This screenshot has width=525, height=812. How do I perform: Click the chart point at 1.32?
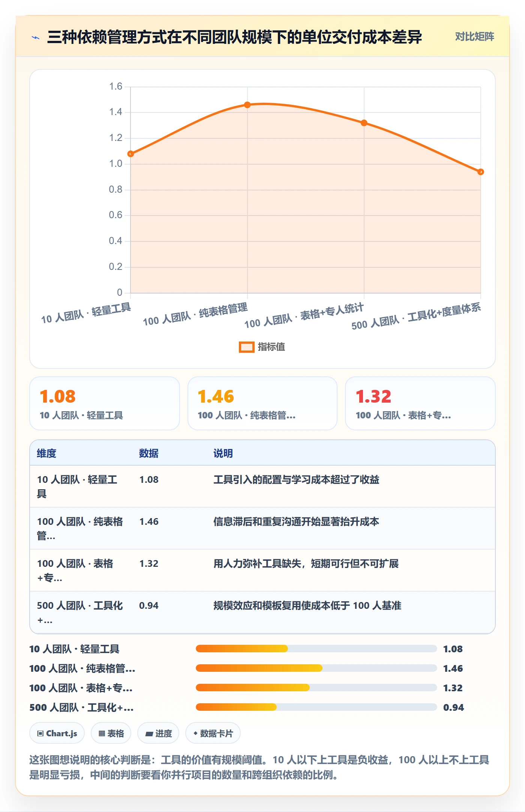pyautogui.click(x=364, y=123)
